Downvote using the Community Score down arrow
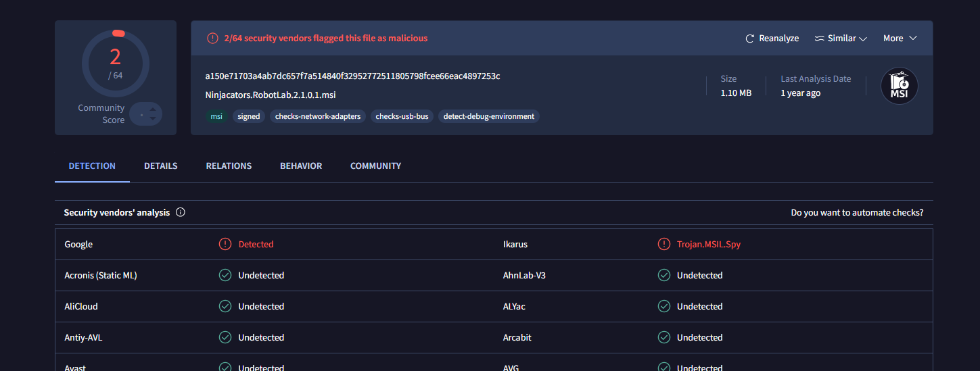The width and height of the screenshot is (980, 371). [x=153, y=119]
